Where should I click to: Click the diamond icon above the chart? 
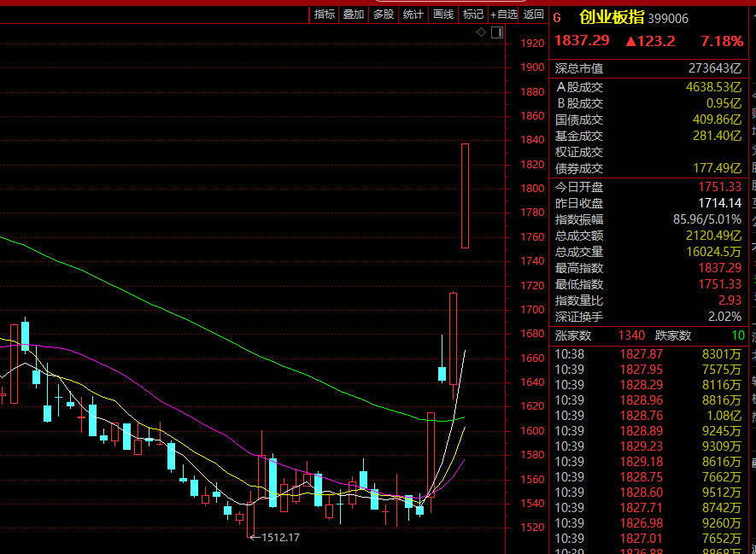click(x=481, y=32)
